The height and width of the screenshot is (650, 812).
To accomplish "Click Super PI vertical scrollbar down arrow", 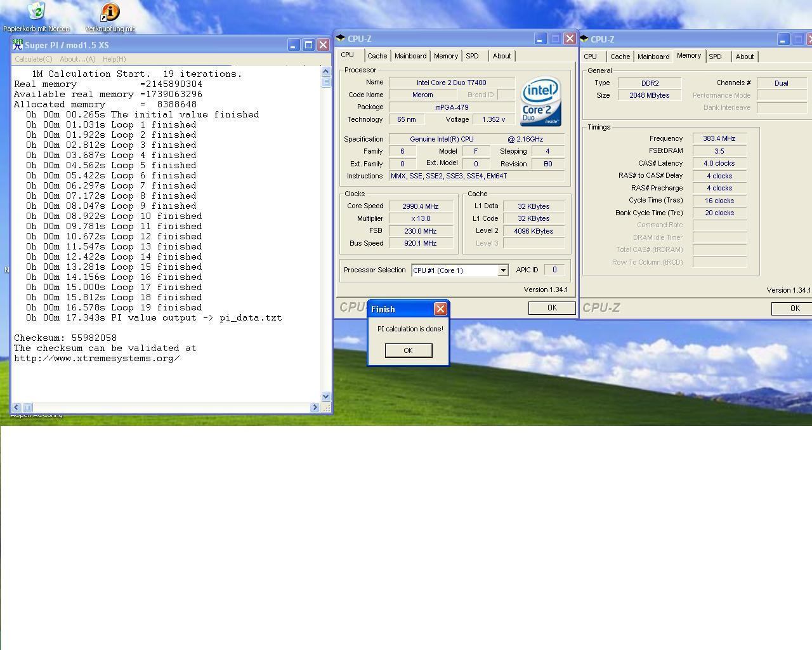I will pyautogui.click(x=326, y=396).
